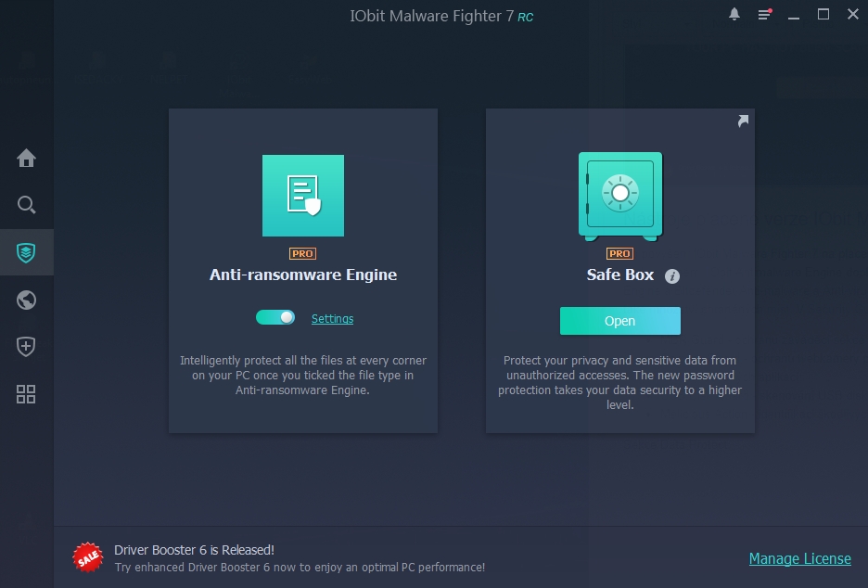The height and width of the screenshot is (588, 868).
Task: Click the Safe Box vault image
Action: point(620,197)
